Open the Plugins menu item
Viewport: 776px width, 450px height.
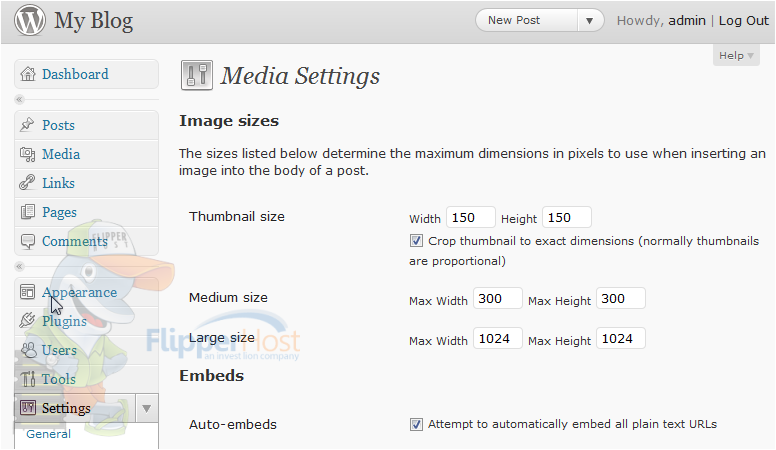click(x=64, y=321)
